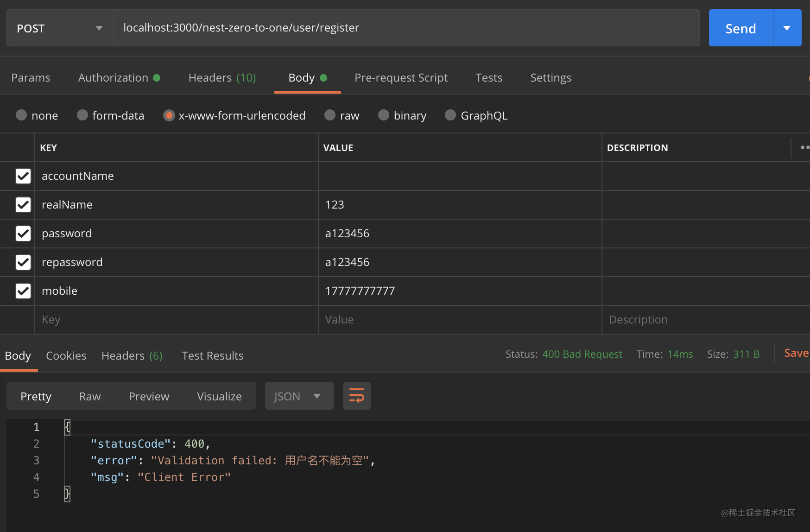Click the "statusCode": 400 line

tap(151, 444)
